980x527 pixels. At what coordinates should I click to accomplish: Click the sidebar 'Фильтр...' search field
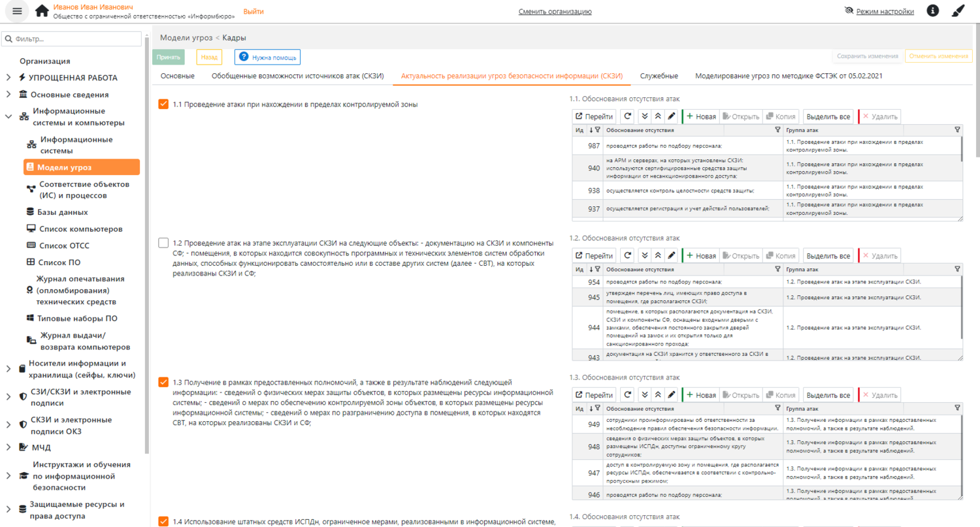[x=71, y=39]
